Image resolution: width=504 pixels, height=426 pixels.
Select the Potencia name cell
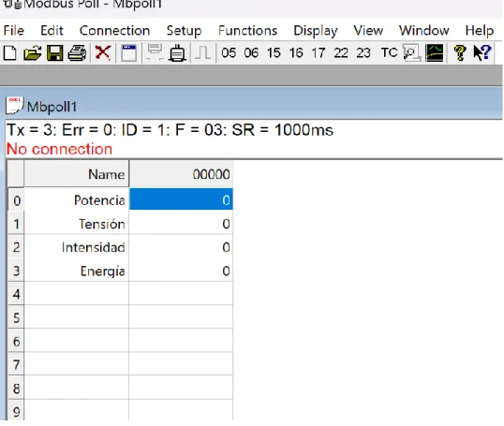tap(77, 200)
